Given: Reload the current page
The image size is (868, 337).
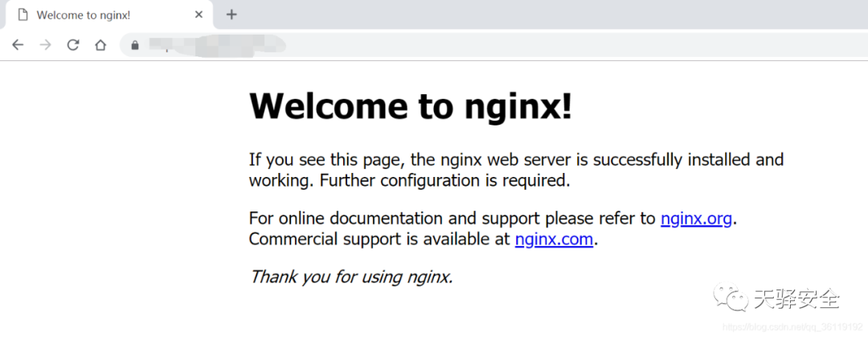Looking at the screenshot, I should 73,45.
